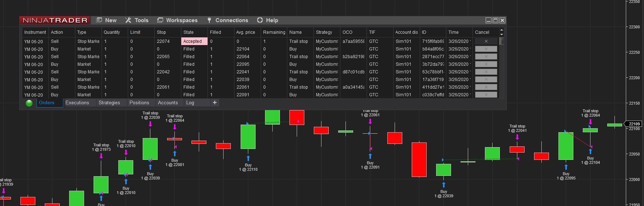Select OCO value a7aa5955 cell
644x206 pixels.
[x=353, y=41]
